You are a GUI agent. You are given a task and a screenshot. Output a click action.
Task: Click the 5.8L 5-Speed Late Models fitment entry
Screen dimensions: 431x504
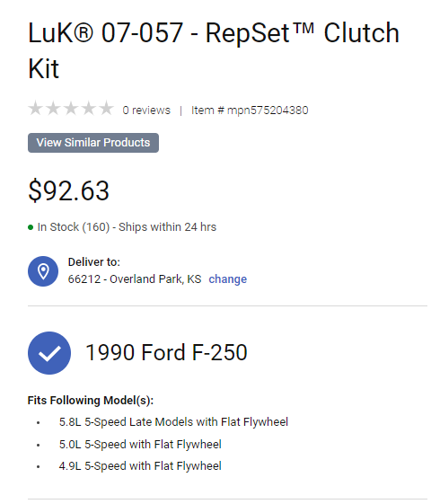(x=173, y=422)
